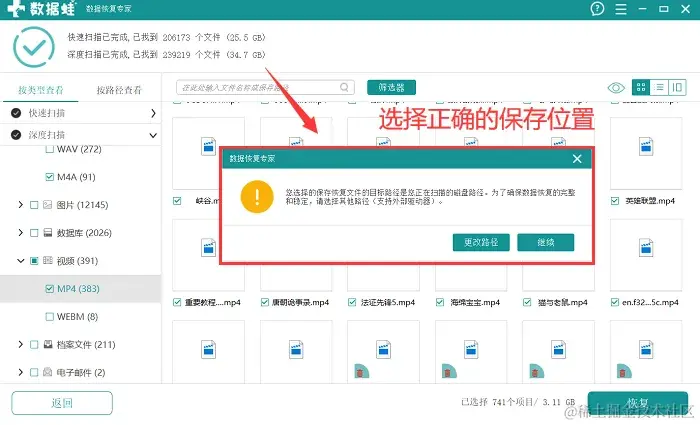Uncheck 唐朝诡事录.mp4 file checkbox

264,303
